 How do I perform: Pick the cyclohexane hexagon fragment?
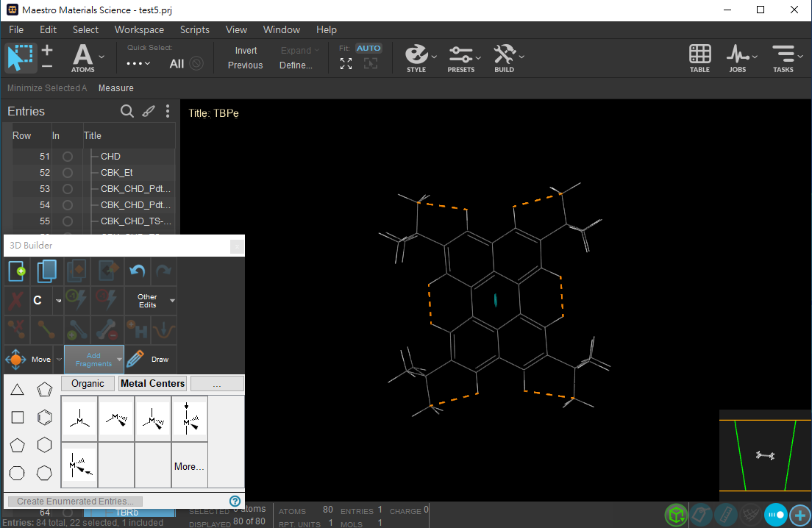click(45, 445)
